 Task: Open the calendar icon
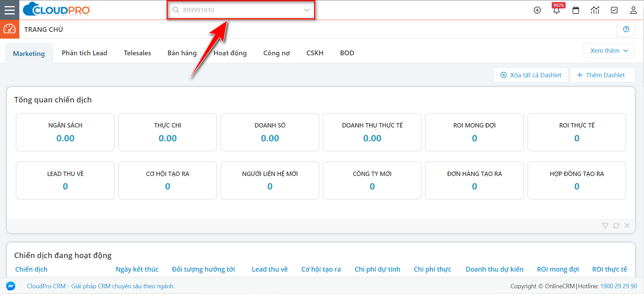tap(576, 10)
